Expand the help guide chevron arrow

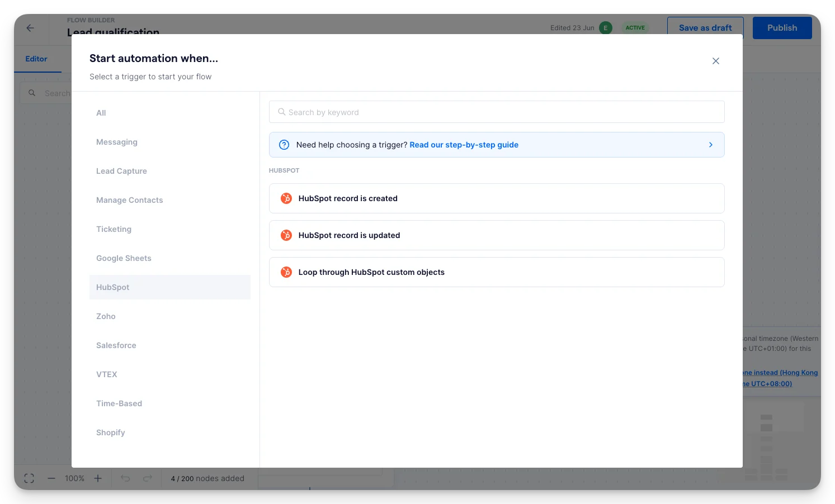click(711, 145)
